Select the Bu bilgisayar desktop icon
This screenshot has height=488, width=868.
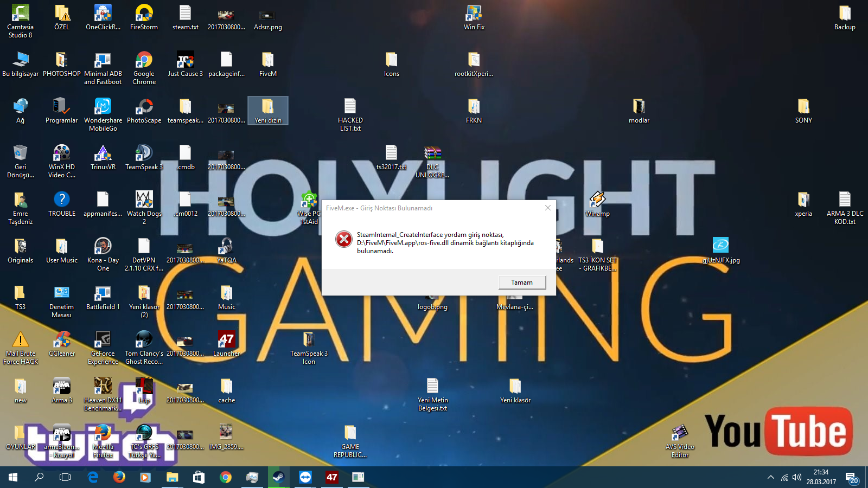(21, 65)
